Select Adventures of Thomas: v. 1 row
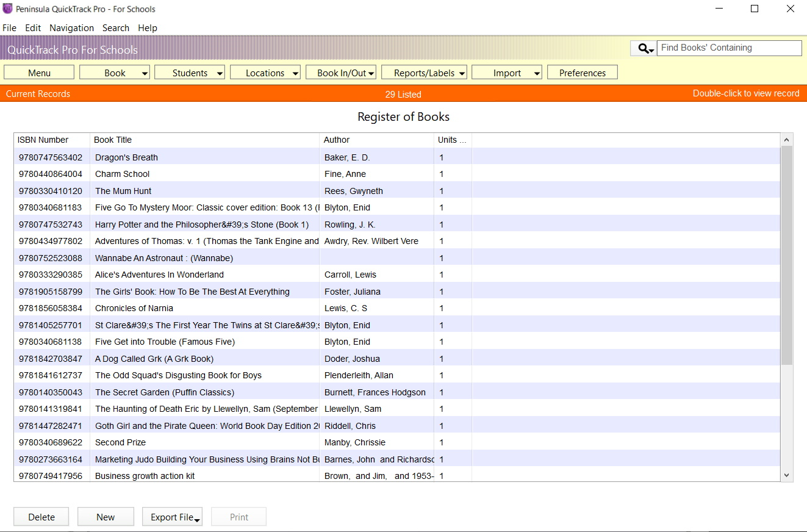 (397, 241)
